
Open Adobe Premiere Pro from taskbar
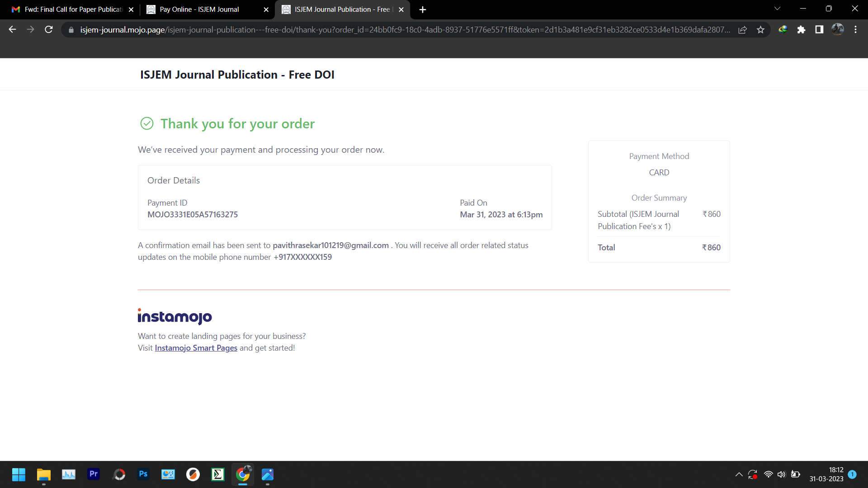(94, 474)
